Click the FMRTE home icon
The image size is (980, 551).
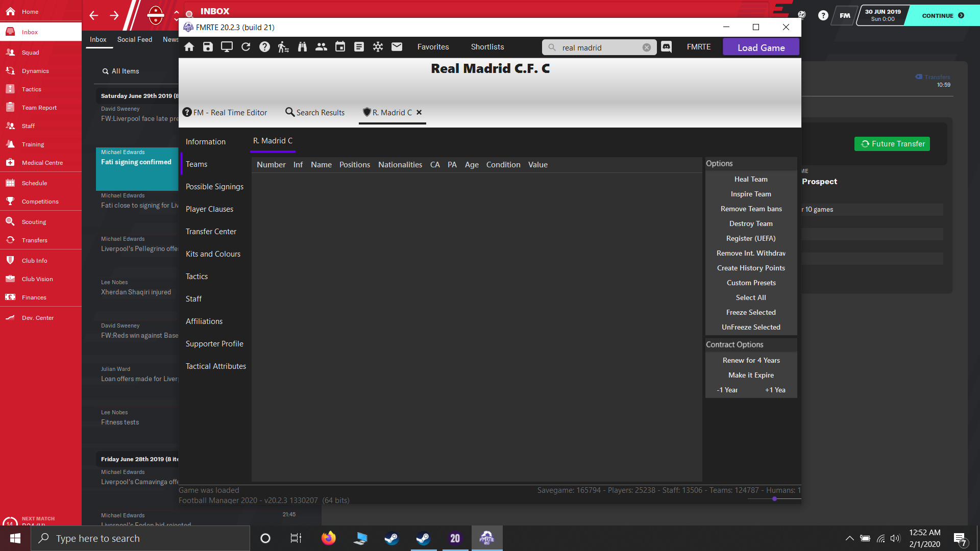click(x=189, y=47)
